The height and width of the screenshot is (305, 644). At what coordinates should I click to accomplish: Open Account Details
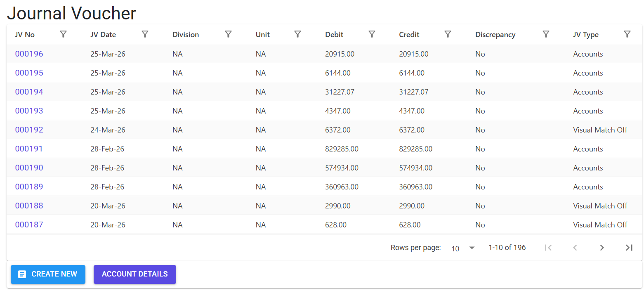coord(135,274)
